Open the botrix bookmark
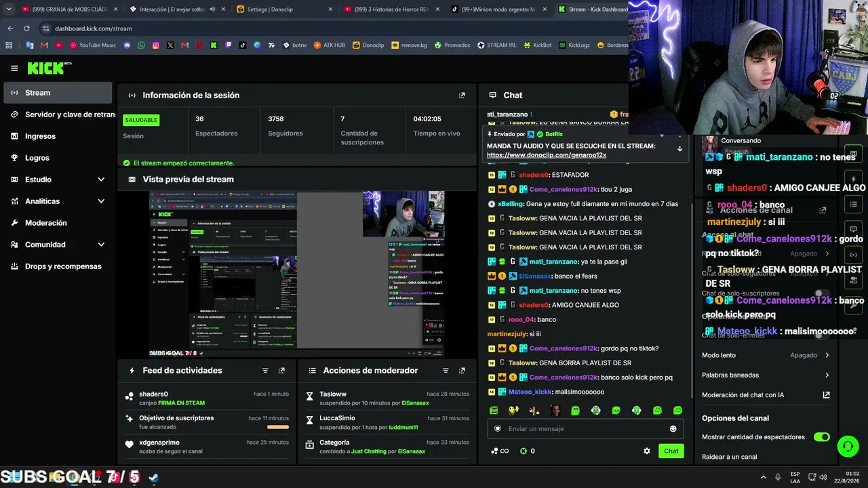This screenshot has height=488, width=868. point(294,45)
